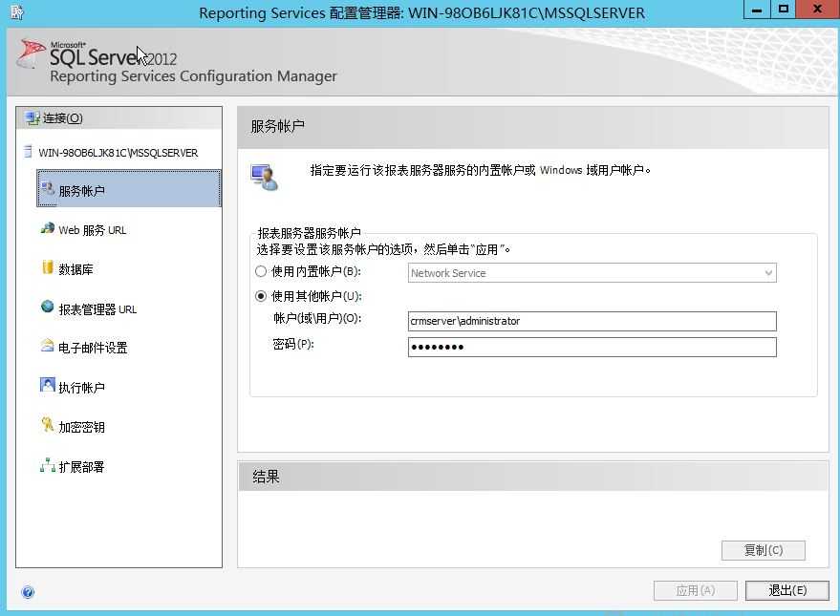Select the WIN-98OB6LJK81C\MSSQLSERVER server node
The height and width of the screenshot is (616, 840).
coord(118,153)
